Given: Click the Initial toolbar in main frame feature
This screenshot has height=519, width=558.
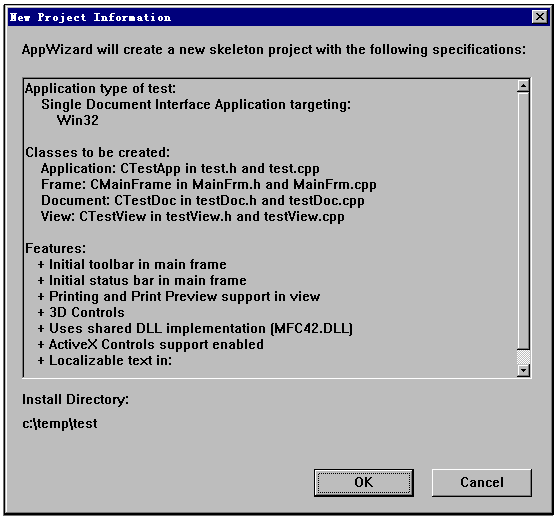Looking at the screenshot, I should 132,264.
